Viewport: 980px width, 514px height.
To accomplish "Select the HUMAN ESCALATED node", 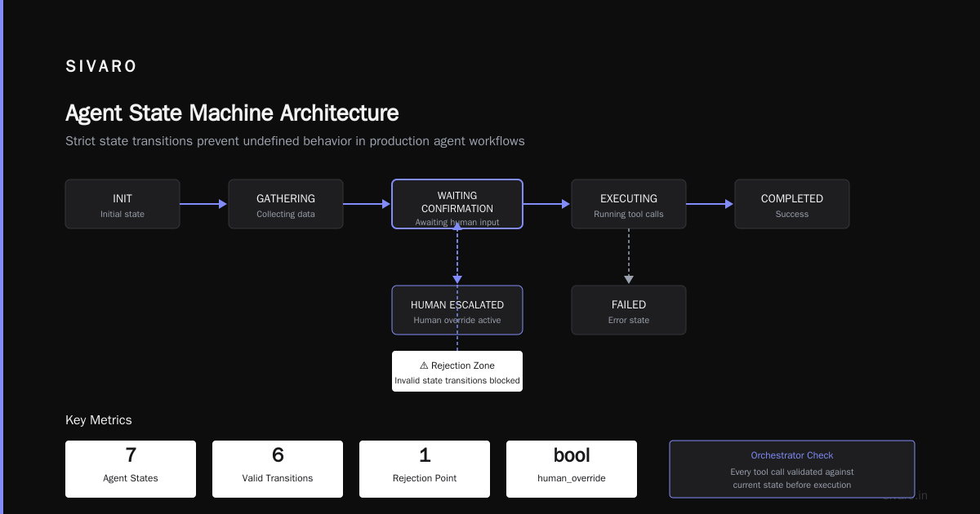I will [457, 310].
